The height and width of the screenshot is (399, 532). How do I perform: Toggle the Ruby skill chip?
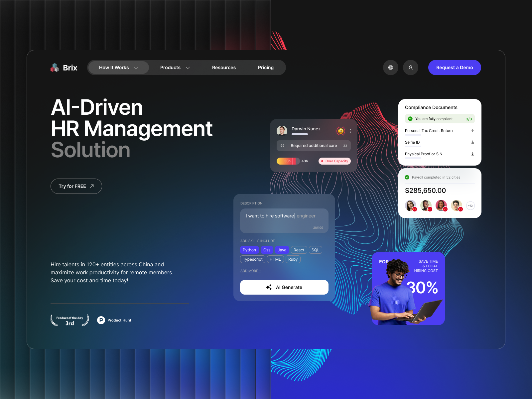(x=293, y=259)
